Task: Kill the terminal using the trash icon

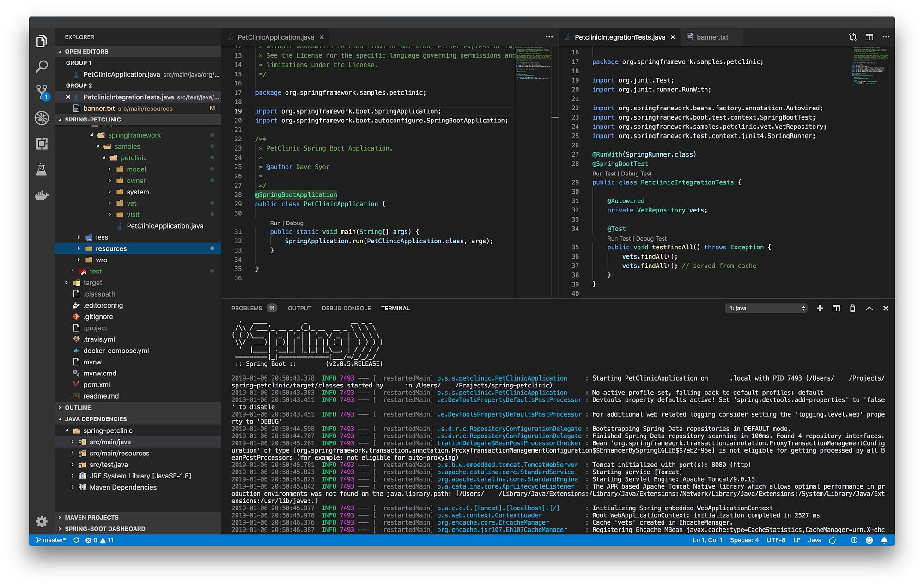Action: click(852, 308)
